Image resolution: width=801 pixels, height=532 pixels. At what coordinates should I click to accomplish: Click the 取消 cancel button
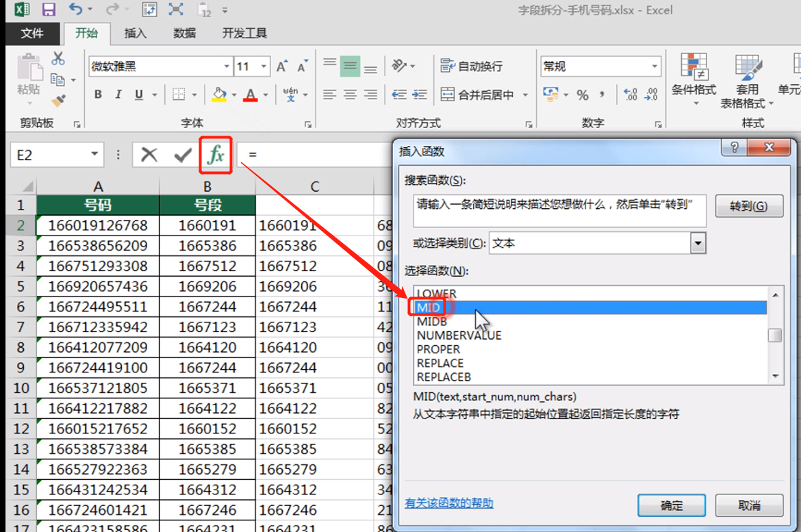tap(749, 505)
